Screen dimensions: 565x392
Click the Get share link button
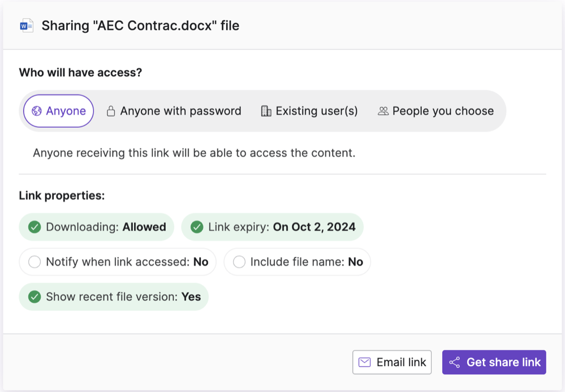[x=494, y=362]
